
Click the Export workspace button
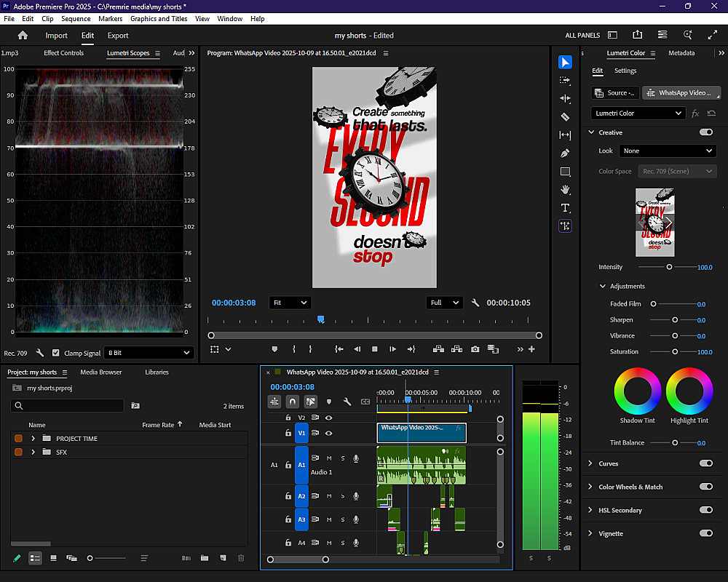coord(118,36)
